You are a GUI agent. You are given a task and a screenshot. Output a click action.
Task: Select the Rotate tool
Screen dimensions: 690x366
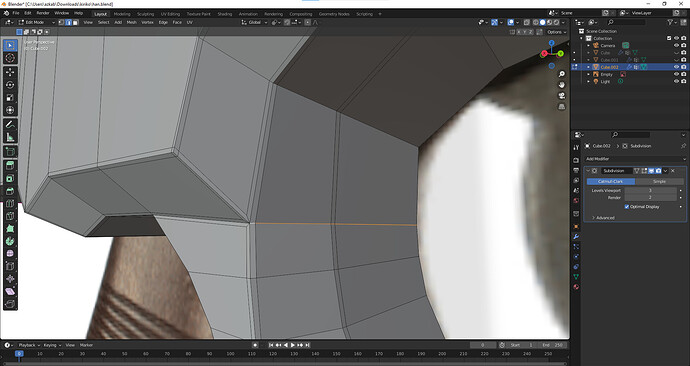point(10,85)
